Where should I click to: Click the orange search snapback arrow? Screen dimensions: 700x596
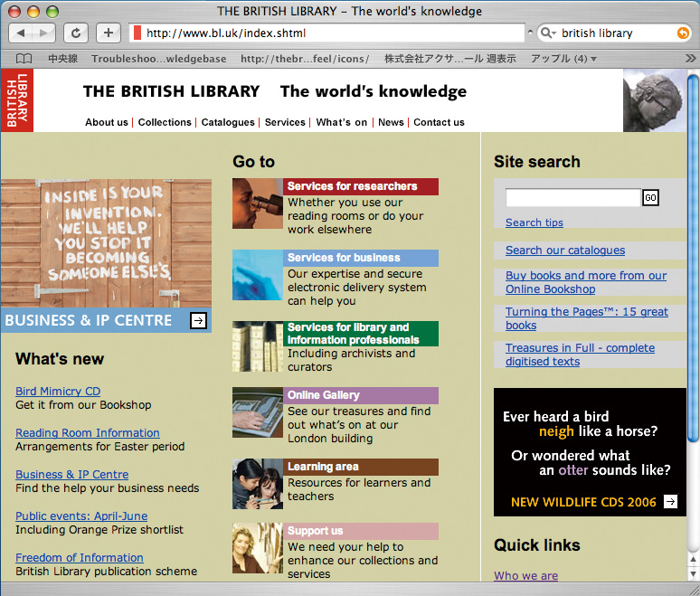[x=683, y=33]
